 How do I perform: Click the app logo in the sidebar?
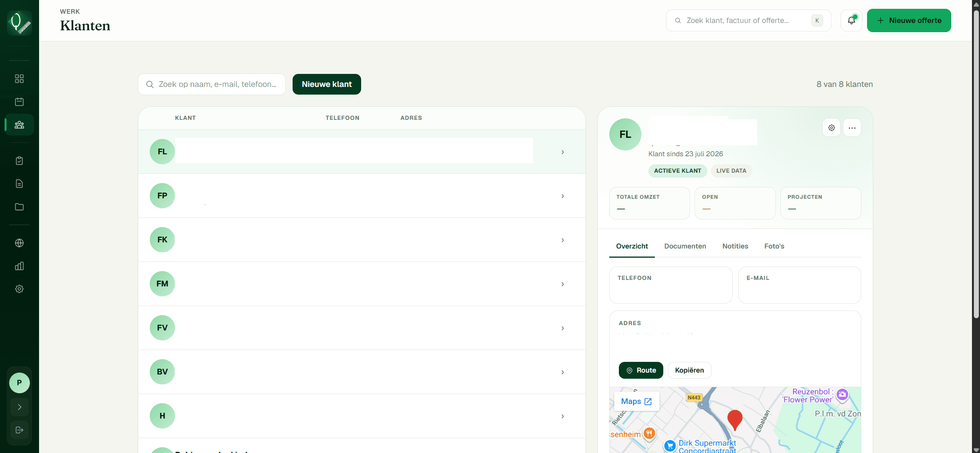19,23
